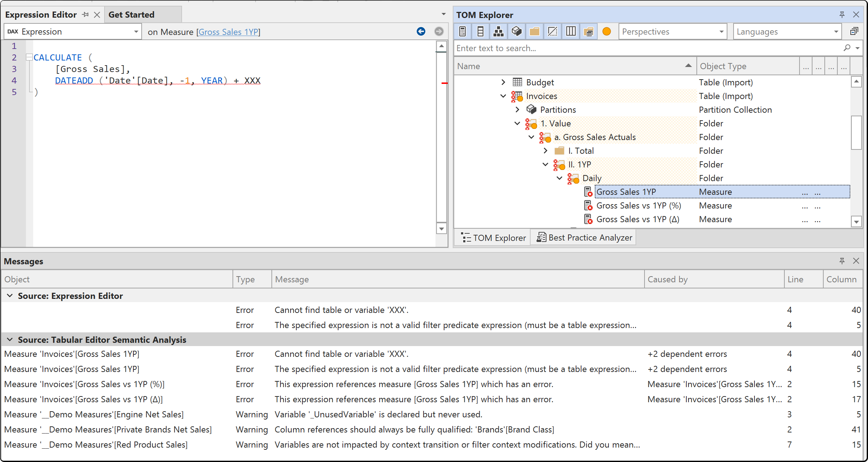Expand the Budget table node
The width and height of the screenshot is (868, 462).
503,82
